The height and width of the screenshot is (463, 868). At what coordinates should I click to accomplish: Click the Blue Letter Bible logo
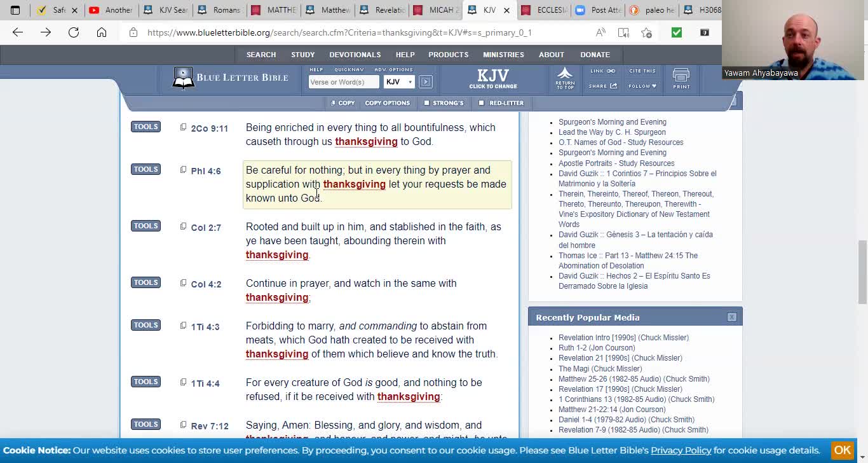(x=230, y=78)
